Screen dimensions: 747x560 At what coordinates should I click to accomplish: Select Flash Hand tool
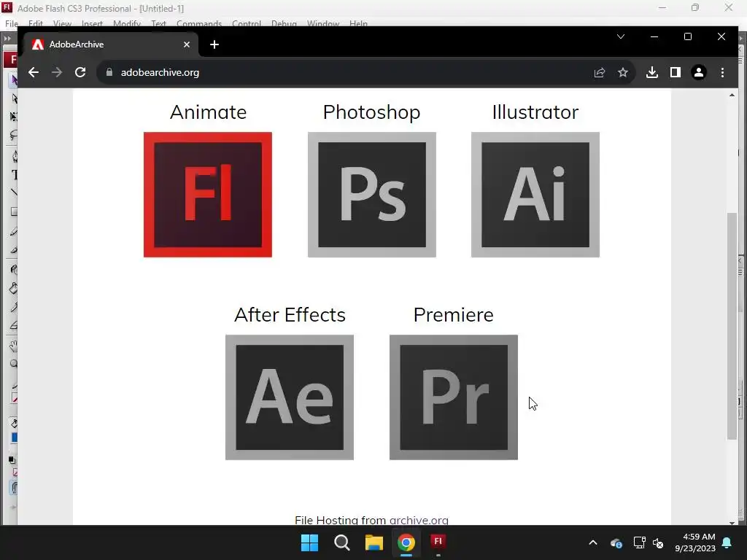(x=14, y=346)
